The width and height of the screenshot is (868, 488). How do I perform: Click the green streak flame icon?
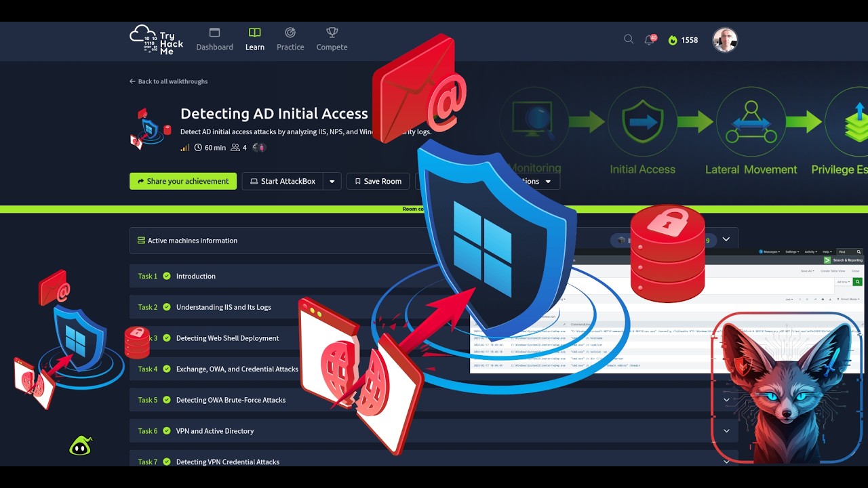pyautogui.click(x=673, y=40)
